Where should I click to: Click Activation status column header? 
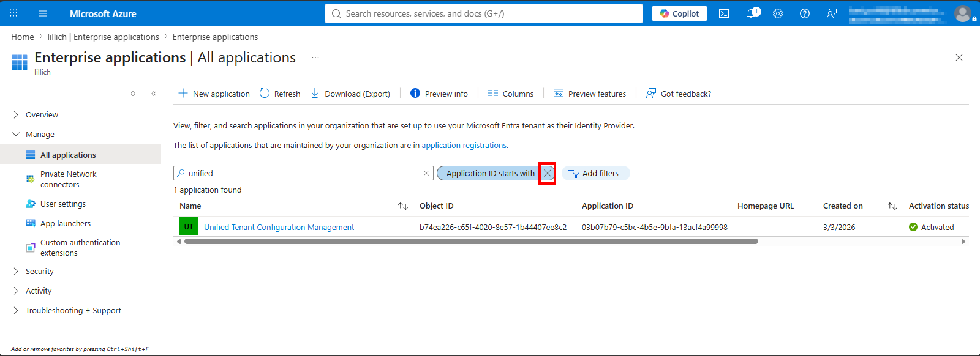tap(939, 206)
